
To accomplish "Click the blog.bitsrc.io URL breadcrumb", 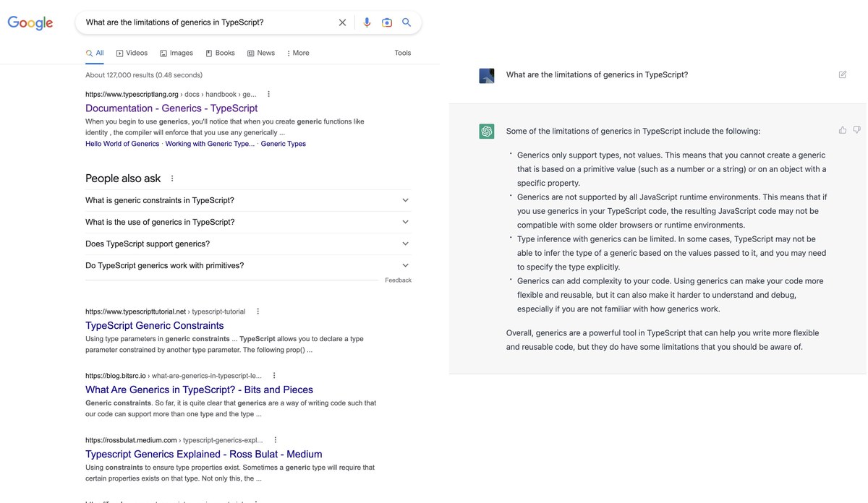I will (174, 376).
